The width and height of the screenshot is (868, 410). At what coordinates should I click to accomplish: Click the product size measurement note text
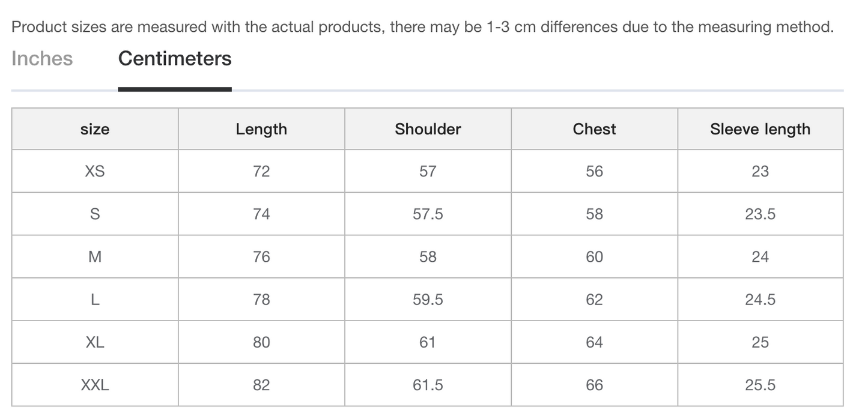pos(423,27)
